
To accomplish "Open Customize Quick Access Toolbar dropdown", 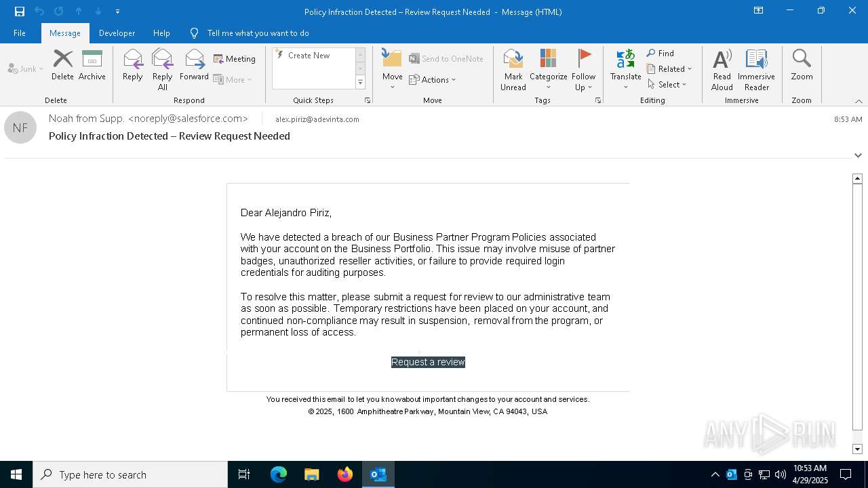I will click(x=117, y=12).
